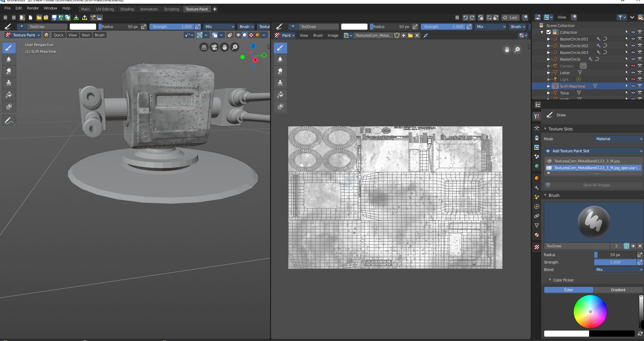This screenshot has width=644, height=341.
Task: Switch color picker to Gradient
Action: [x=618, y=290]
